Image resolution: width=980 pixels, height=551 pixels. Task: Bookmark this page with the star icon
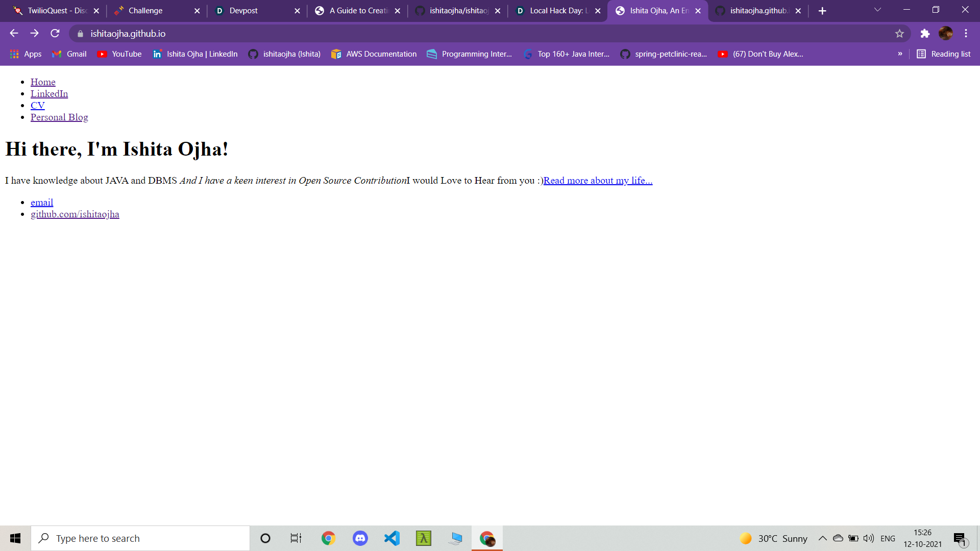click(x=899, y=34)
